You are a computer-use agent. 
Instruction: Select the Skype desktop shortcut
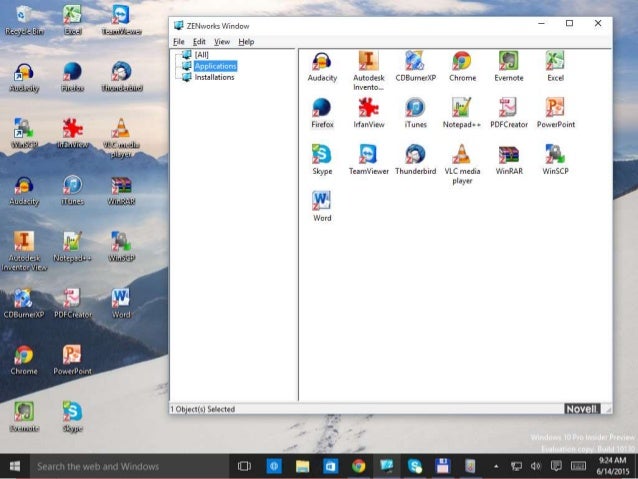click(x=72, y=417)
